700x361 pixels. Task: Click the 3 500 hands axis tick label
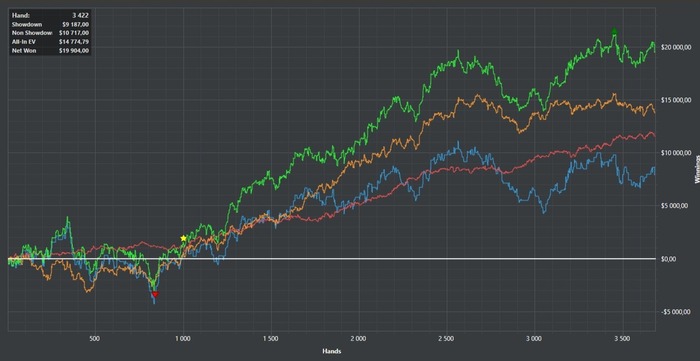[622, 339]
